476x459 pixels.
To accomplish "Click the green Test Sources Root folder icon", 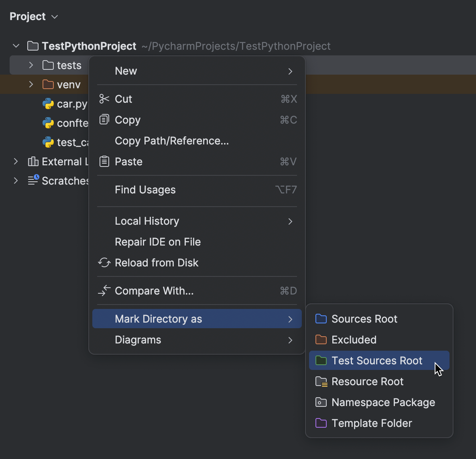I will 321,360.
